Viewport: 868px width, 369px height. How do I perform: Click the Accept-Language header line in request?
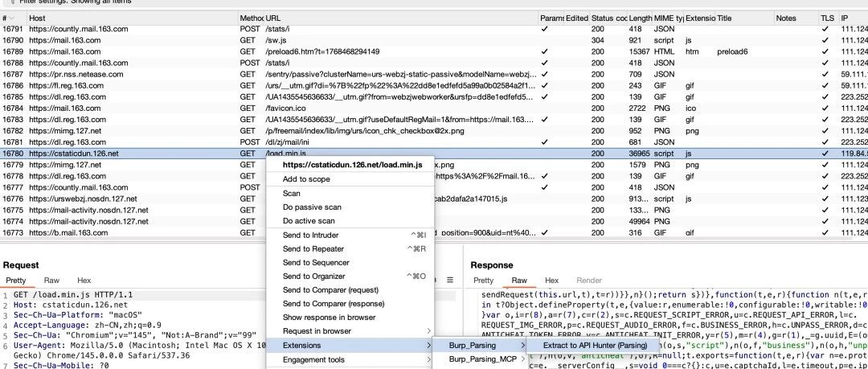(x=87, y=325)
